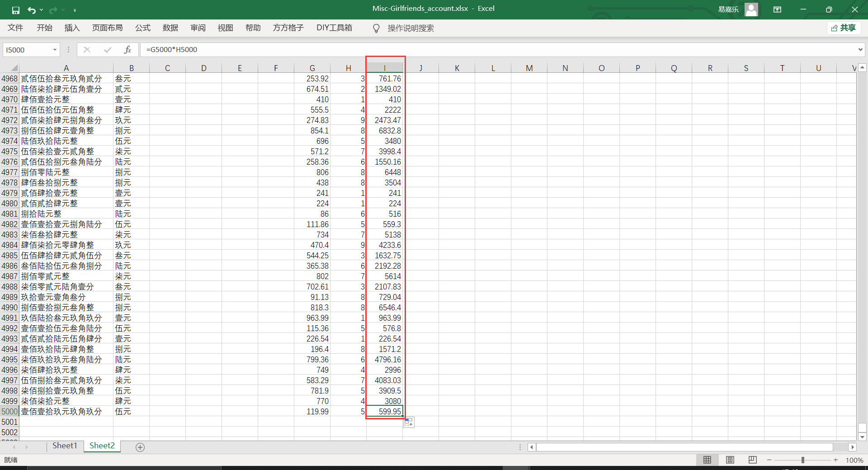The height and width of the screenshot is (470, 868).
Task: Click the vertical scrollbar down arrow
Action: (862, 437)
